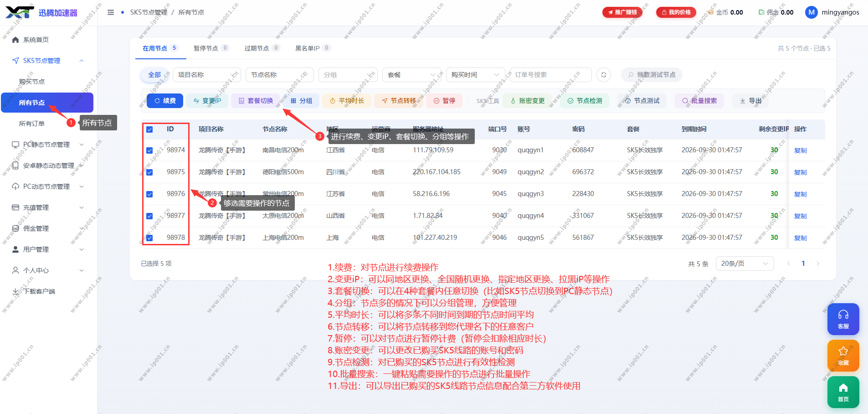Click 平均时长 toolbar button
The width and height of the screenshot is (868, 414).
click(x=347, y=101)
